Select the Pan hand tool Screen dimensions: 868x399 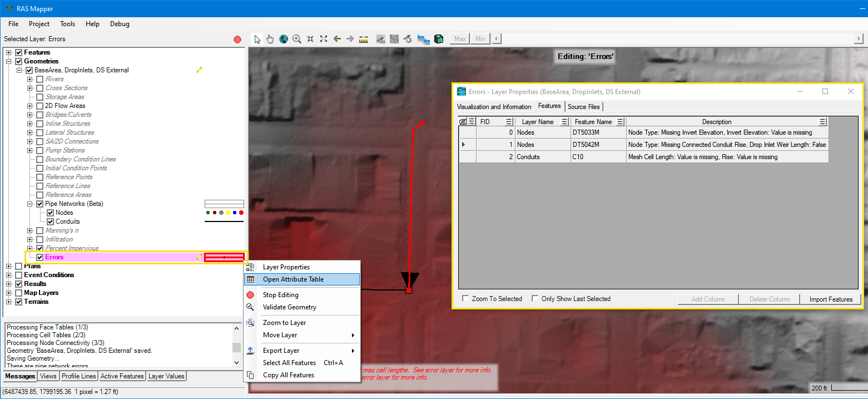[270, 39]
